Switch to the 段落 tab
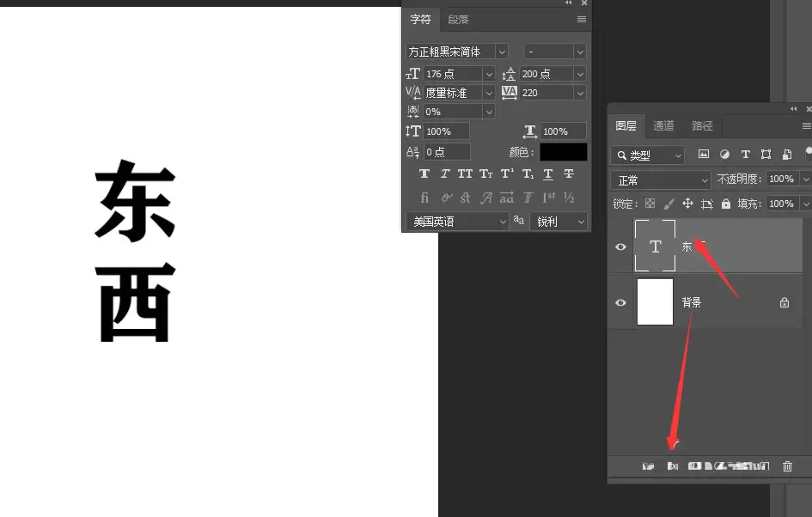 [x=458, y=20]
